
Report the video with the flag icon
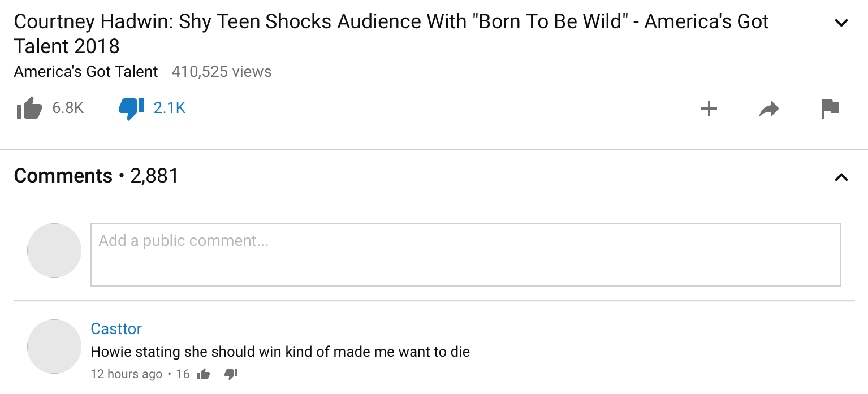[x=831, y=109]
